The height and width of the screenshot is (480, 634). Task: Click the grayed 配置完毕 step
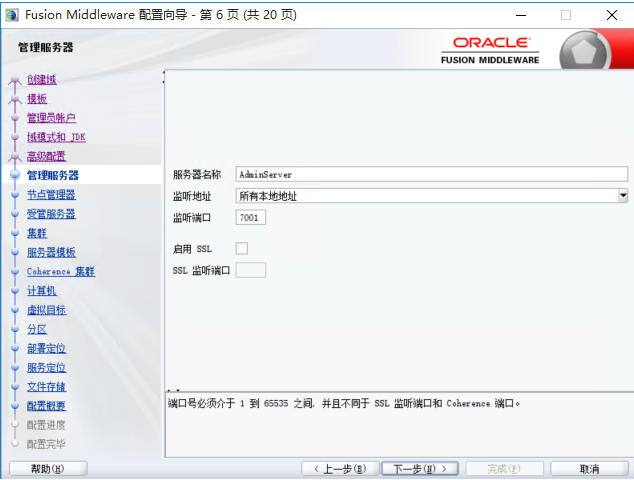[x=46, y=444]
